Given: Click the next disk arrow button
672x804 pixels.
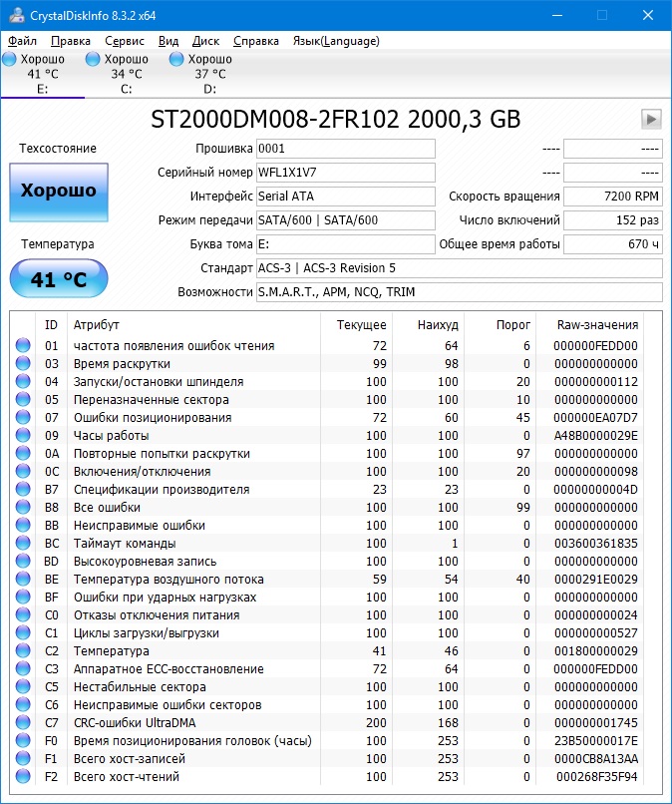Looking at the screenshot, I should point(651,119).
